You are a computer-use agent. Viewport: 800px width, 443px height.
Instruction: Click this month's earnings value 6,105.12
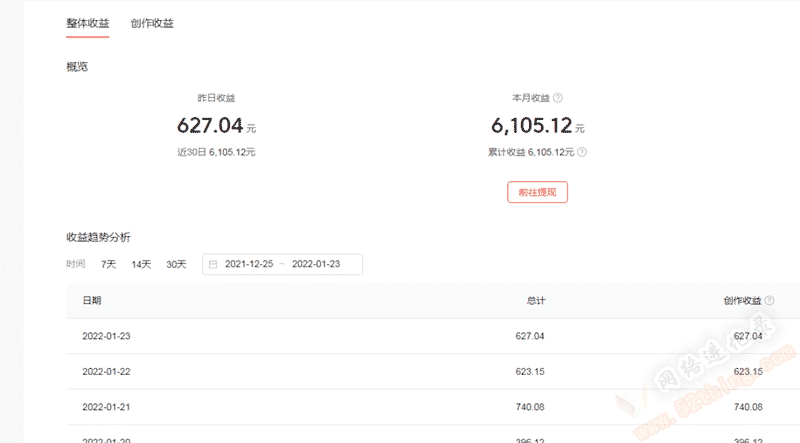[532, 126]
